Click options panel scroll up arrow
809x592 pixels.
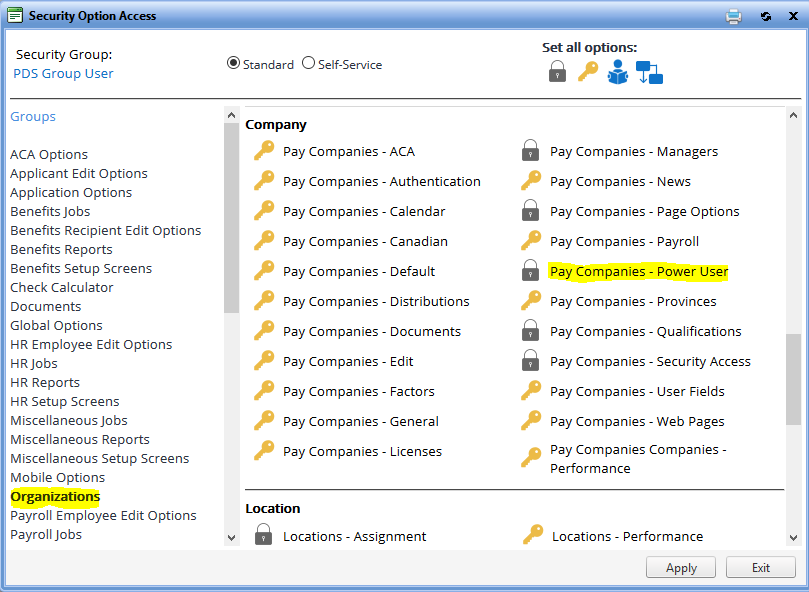[793, 115]
